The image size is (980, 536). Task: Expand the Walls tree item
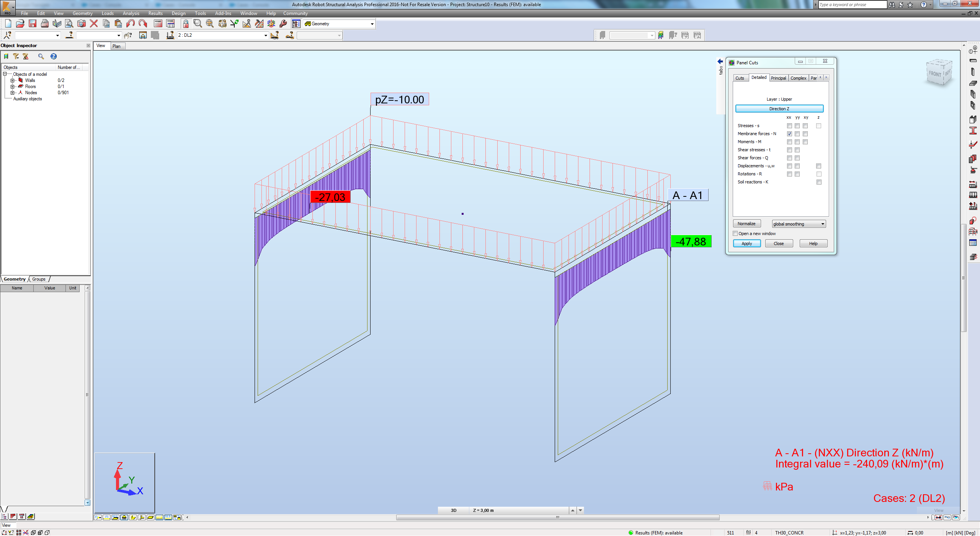coord(13,80)
